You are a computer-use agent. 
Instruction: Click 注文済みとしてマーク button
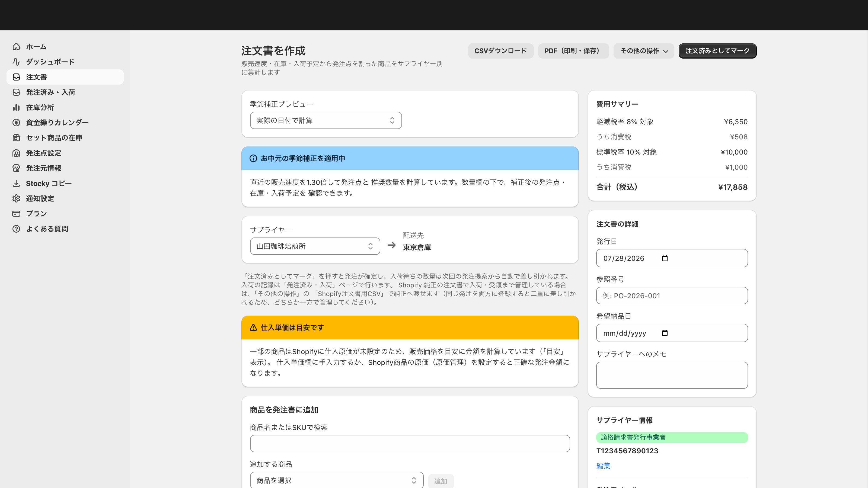click(x=717, y=51)
